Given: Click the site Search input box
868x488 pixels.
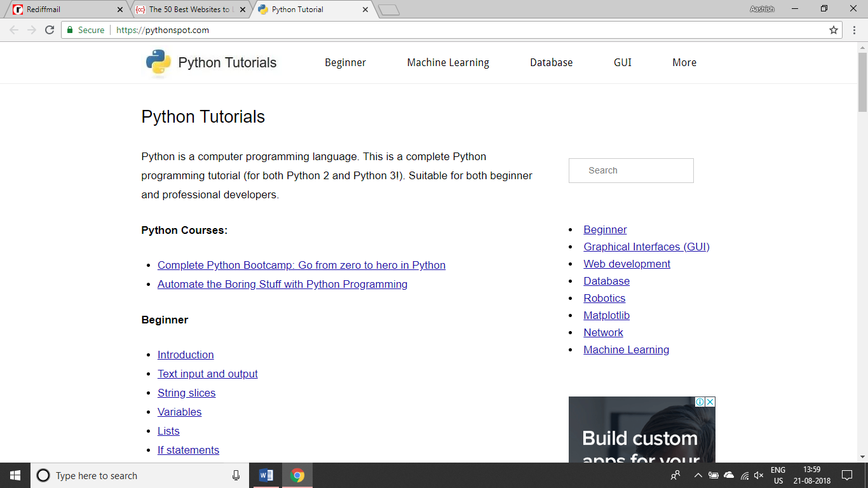Looking at the screenshot, I should (631, 170).
